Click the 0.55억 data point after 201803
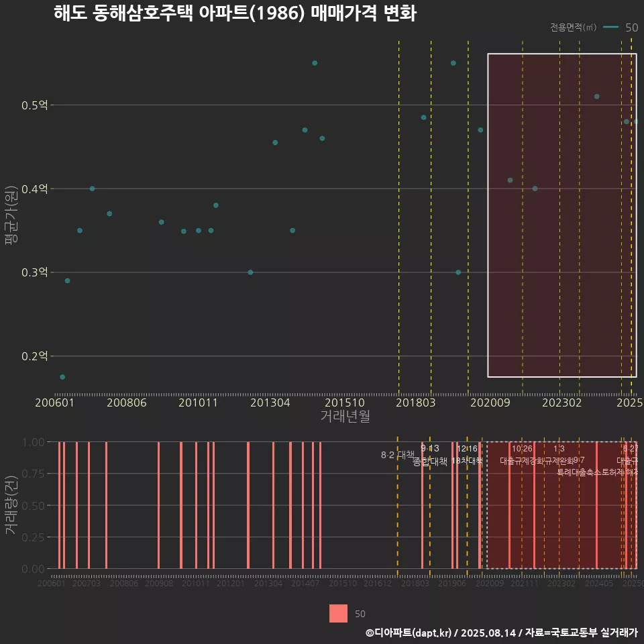644x644 pixels. [453, 63]
